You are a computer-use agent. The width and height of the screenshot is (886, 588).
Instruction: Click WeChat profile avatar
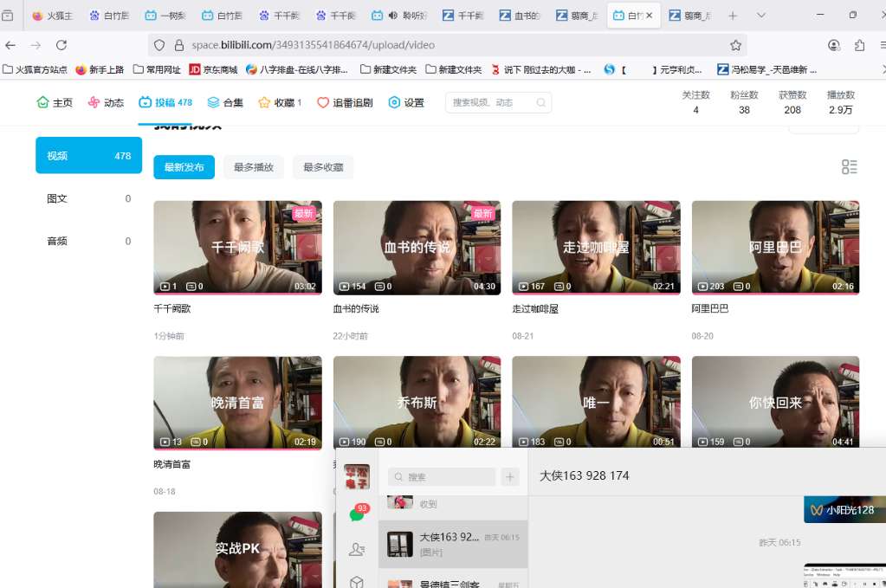coord(357,477)
